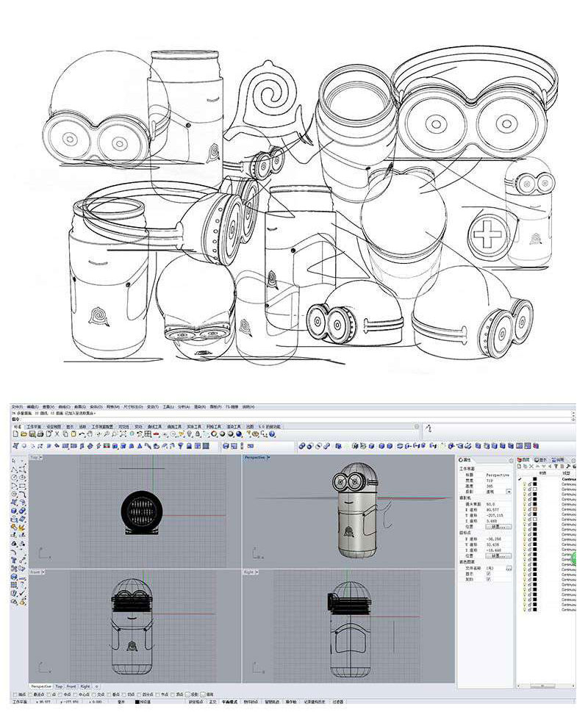
Task: Toggle 平面模式 in status bar
Action: [x=229, y=702]
